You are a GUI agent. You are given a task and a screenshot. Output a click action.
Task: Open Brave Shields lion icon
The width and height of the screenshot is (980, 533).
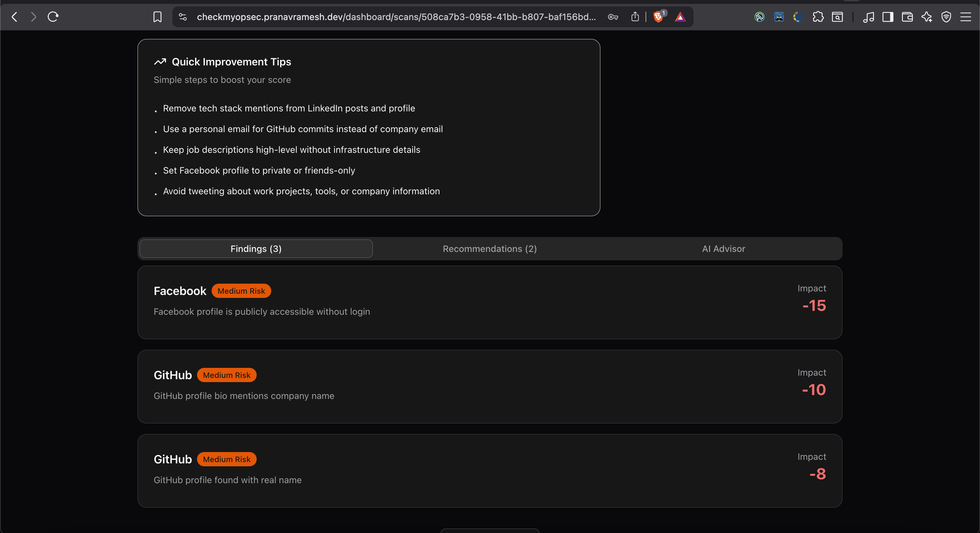tap(658, 17)
